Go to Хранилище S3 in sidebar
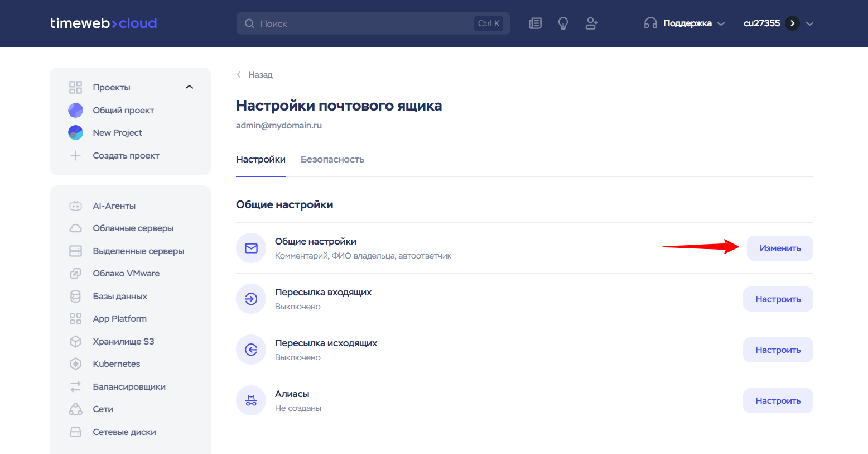 point(123,341)
